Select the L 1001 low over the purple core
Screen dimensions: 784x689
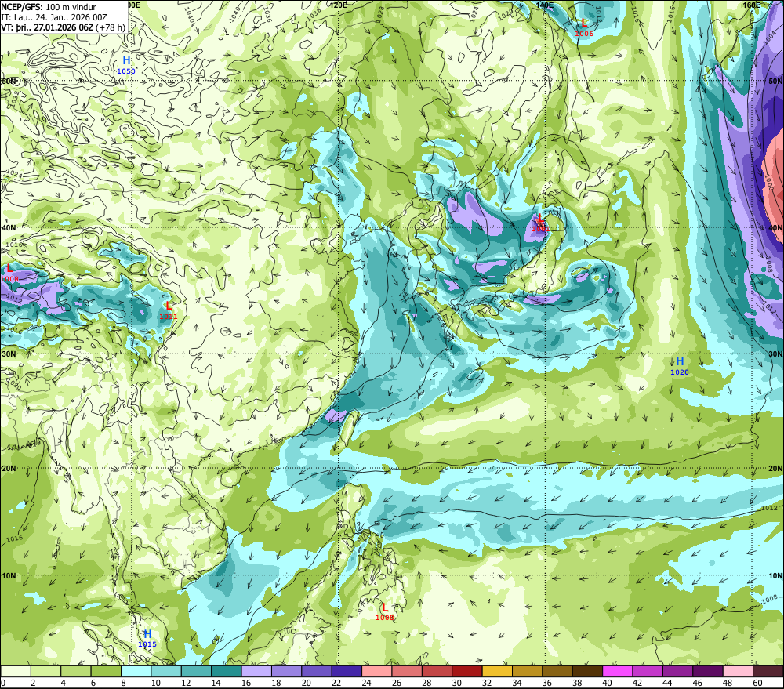pyautogui.click(x=540, y=223)
